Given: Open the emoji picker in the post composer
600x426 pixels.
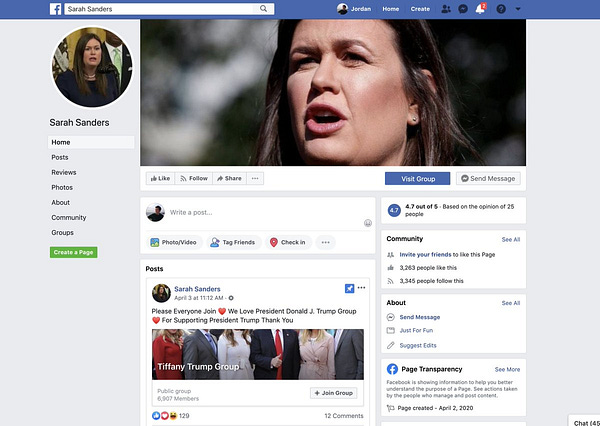Looking at the screenshot, I should coord(368,223).
